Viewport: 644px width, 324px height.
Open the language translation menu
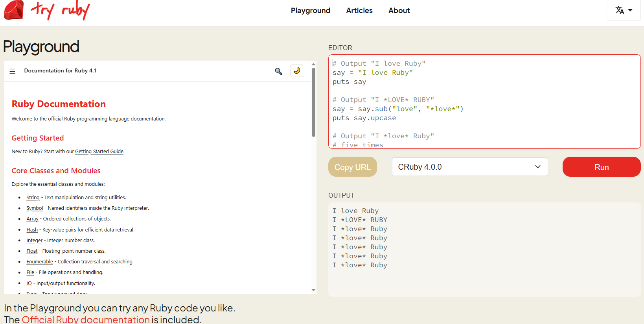tap(624, 10)
